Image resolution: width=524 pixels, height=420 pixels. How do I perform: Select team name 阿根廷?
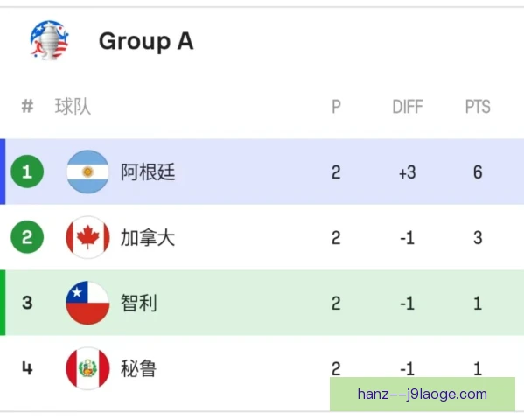click(x=148, y=171)
